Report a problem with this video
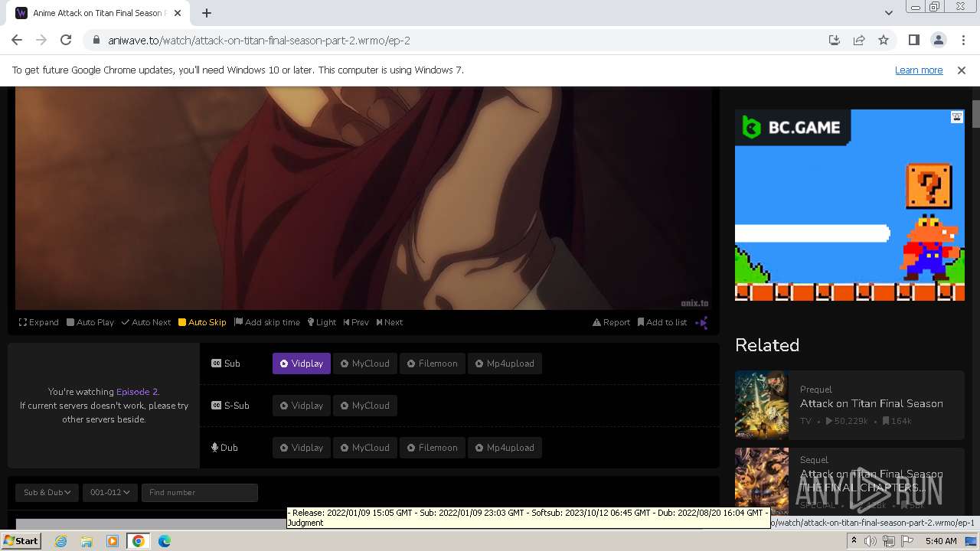This screenshot has height=551, width=980. (612, 322)
